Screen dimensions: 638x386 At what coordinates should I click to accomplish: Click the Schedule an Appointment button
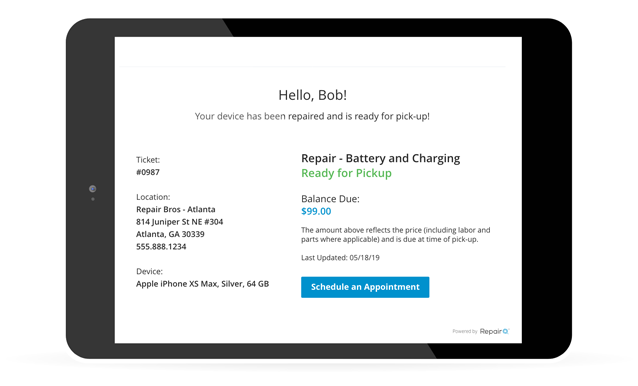[365, 287]
